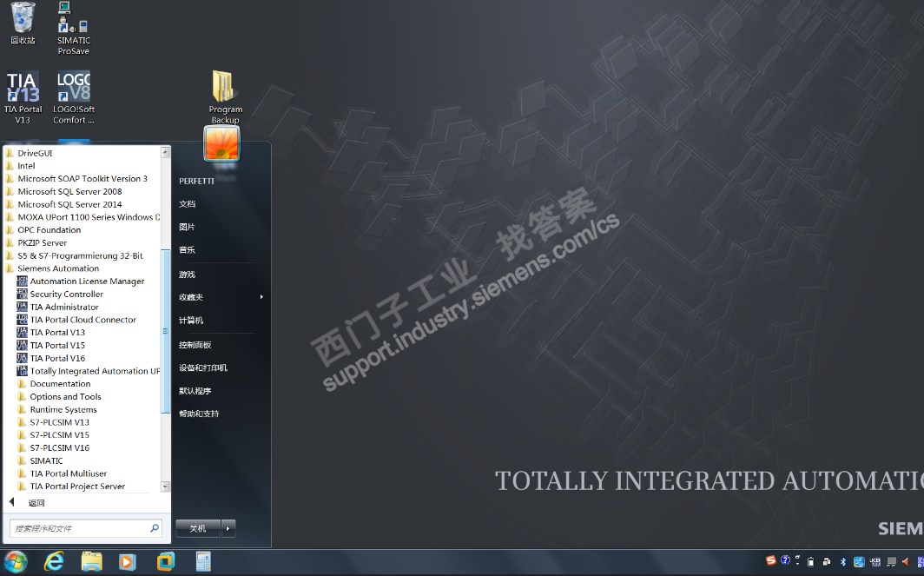Open 控制面板 (Control Panel)
This screenshot has width=924, height=576.
195,345
